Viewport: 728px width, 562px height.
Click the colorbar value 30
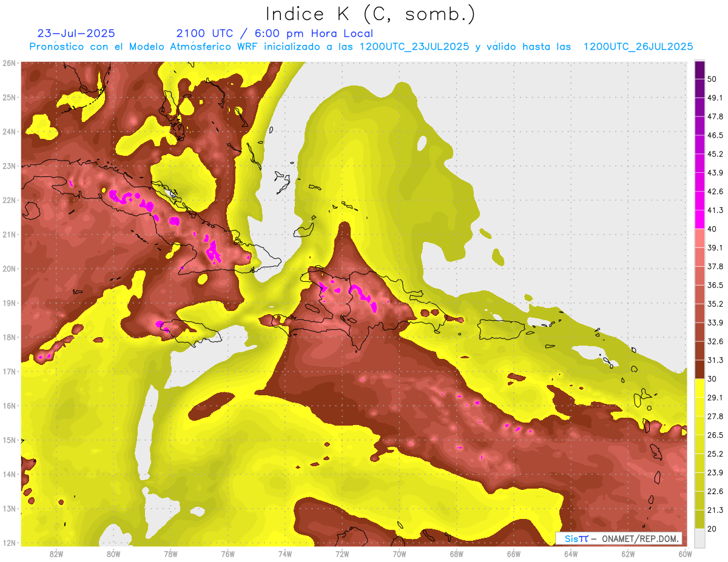coord(713,379)
